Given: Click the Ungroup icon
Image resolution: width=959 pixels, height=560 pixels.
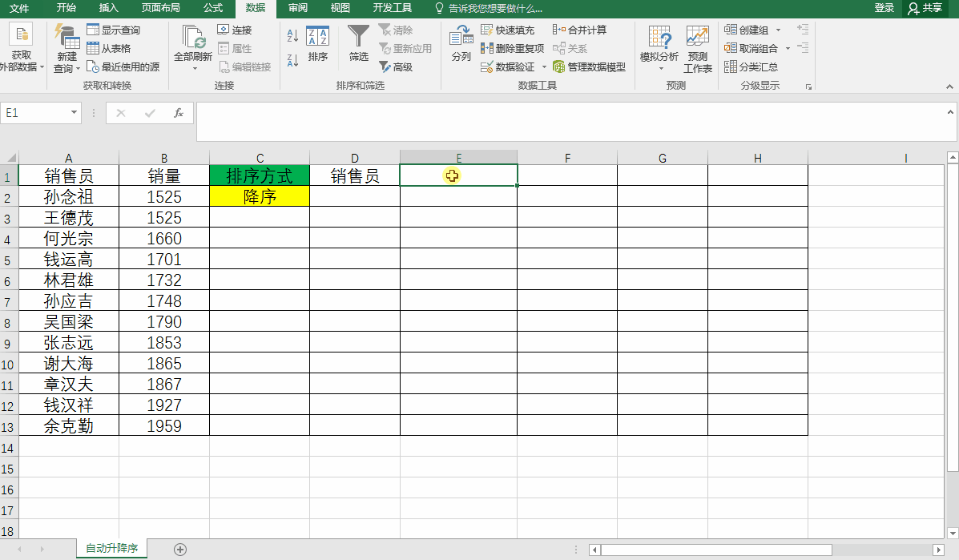Looking at the screenshot, I should (730, 48).
